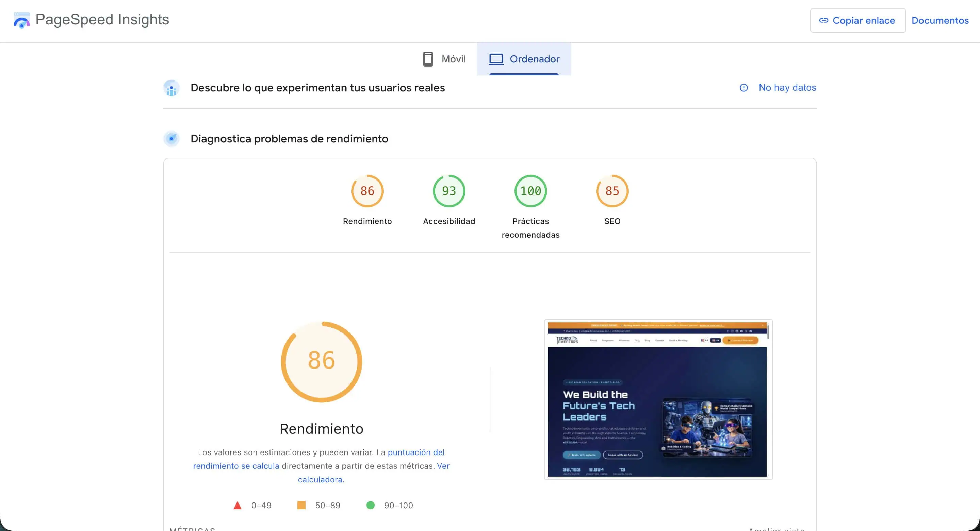Screen dimensions: 980x531
Task: Click the No hay datos label
Action: (787, 88)
